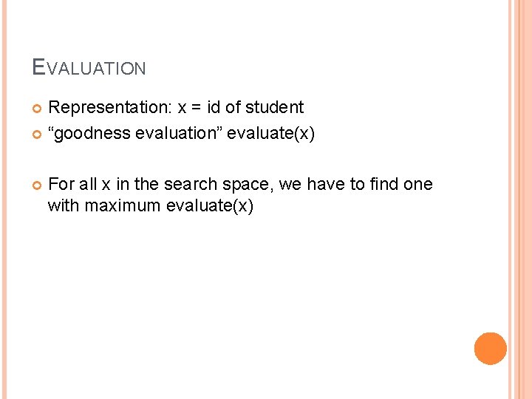Click the pink vertical stripe on the left edge
Viewport: 532px width, 399px height.
(x=4, y=199)
